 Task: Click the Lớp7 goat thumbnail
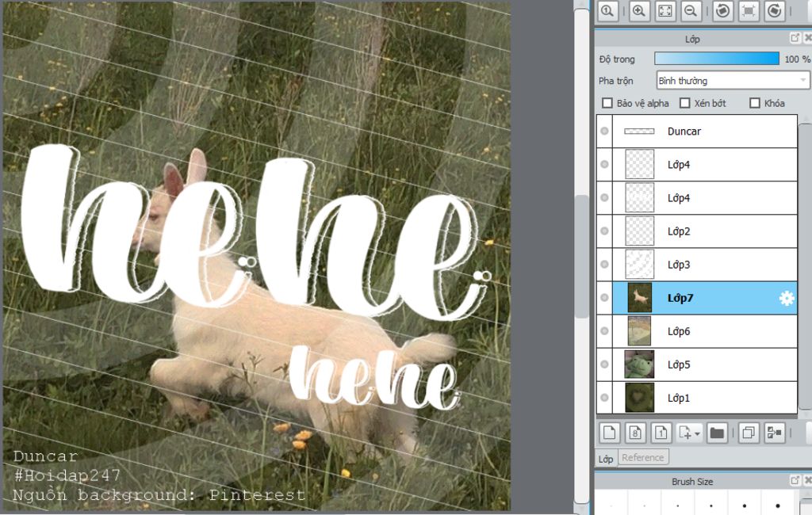pyautogui.click(x=640, y=298)
